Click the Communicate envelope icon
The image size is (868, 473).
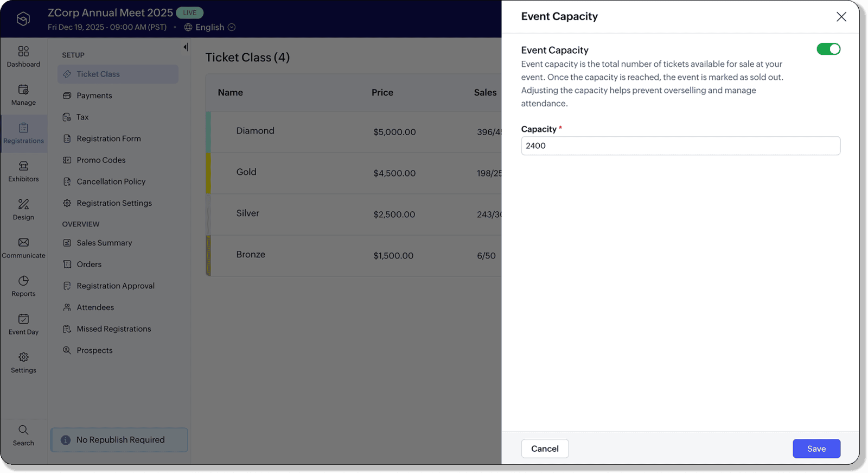click(23, 243)
